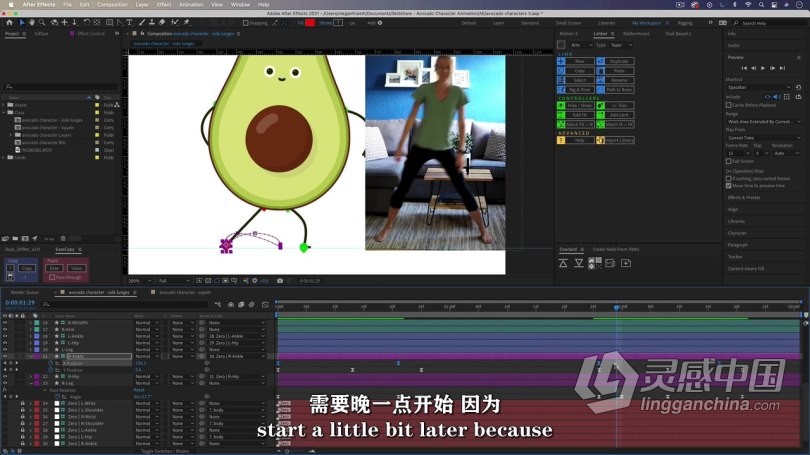Select the Clone Stamp tool
This screenshot has width=810, height=455.
pos(152,23)
